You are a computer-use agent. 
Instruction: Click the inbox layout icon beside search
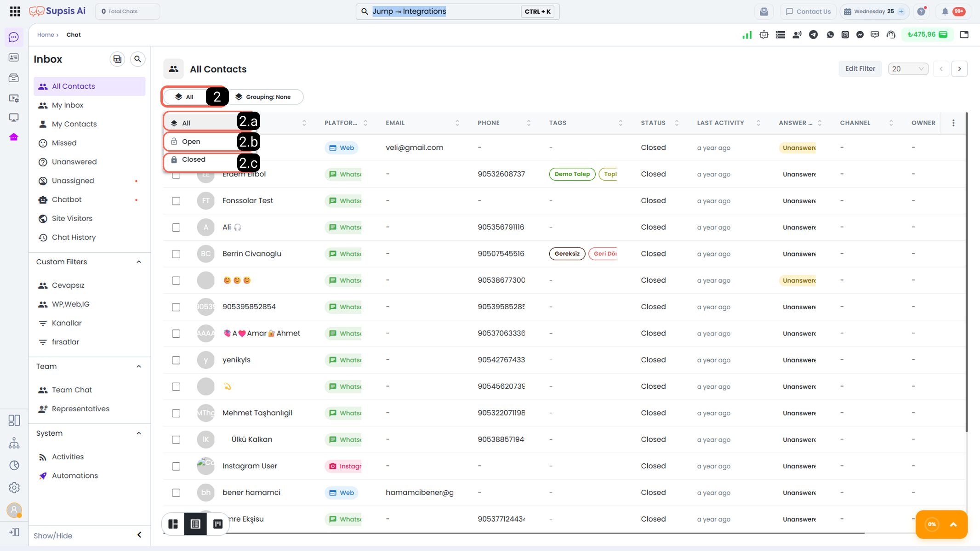pyautogui.click(x=118, y=59)
